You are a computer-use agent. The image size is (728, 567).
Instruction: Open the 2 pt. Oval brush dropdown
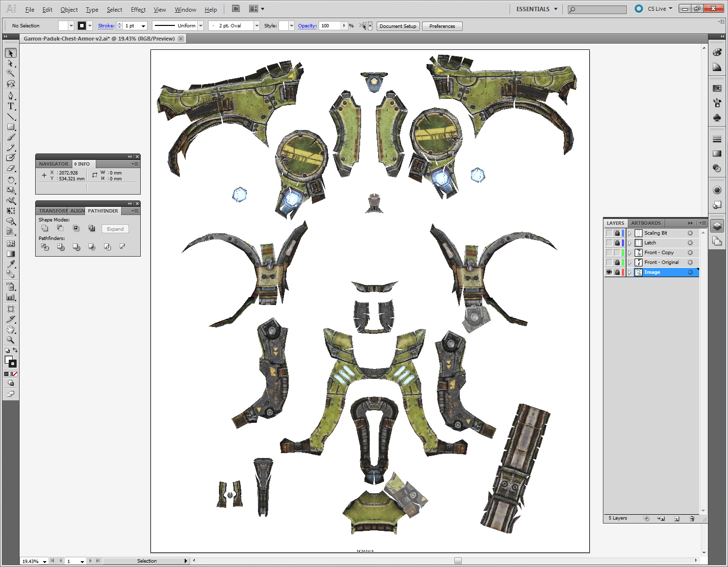coord(257,26)
